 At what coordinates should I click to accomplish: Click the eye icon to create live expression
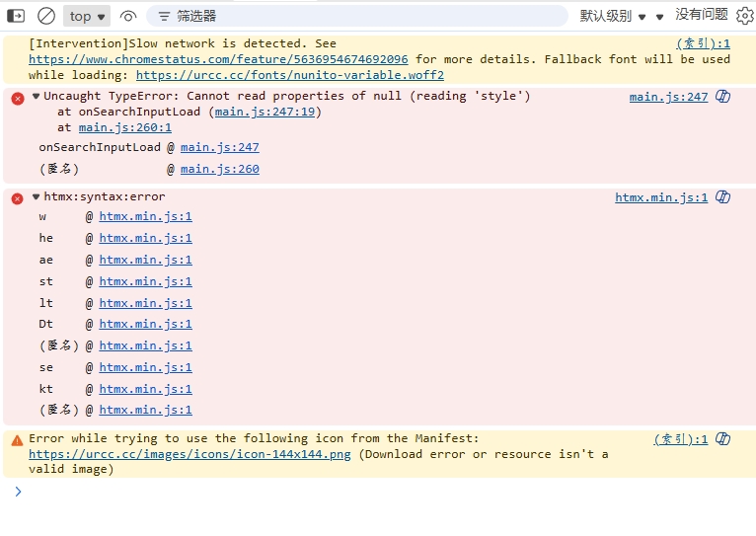(128, 16)
